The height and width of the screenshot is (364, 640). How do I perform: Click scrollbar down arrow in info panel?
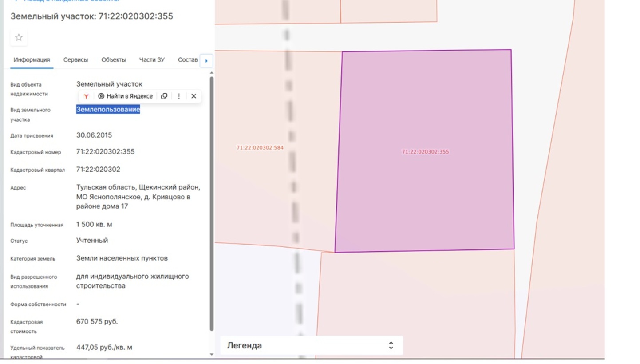(212, 354)
